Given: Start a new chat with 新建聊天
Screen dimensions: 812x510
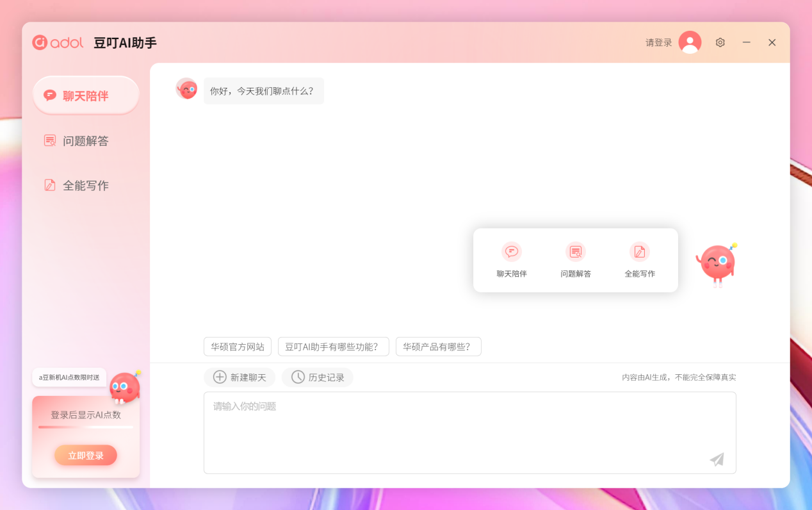Looking at the screenshot, I should pyautogui.click(x=240, y=377).
